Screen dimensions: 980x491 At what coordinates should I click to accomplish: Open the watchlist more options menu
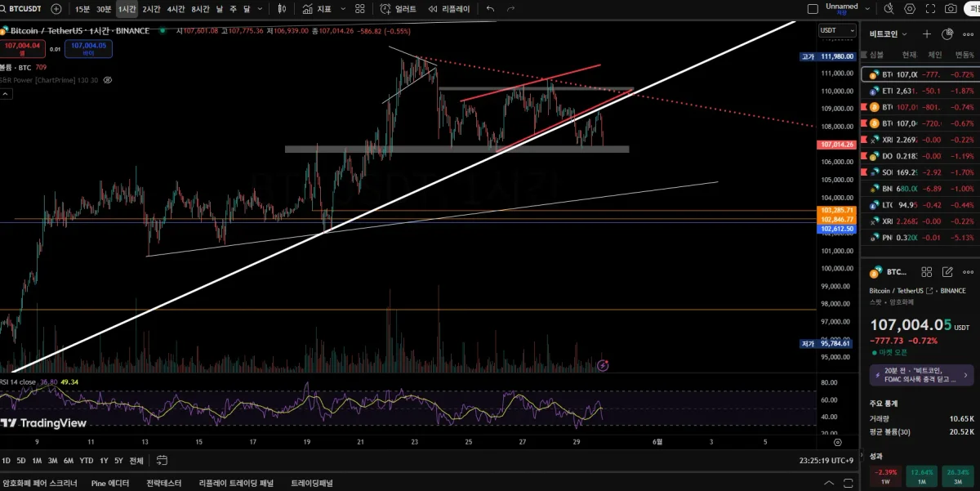coord(969,34)
